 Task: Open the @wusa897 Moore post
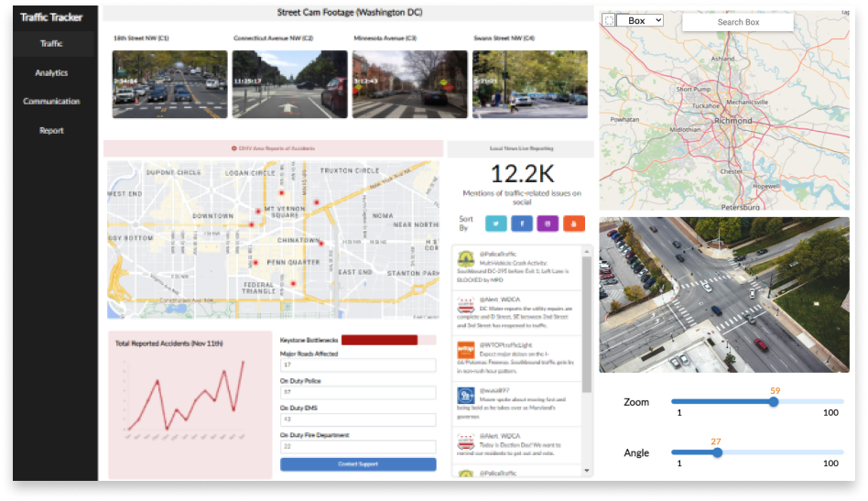click(x=517, y=404)
